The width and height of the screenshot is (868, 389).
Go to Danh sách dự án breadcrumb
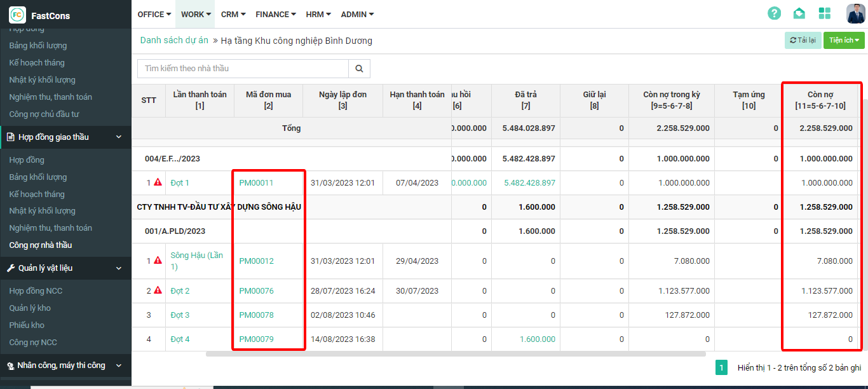pyautogui.click(x=174, y=41)
